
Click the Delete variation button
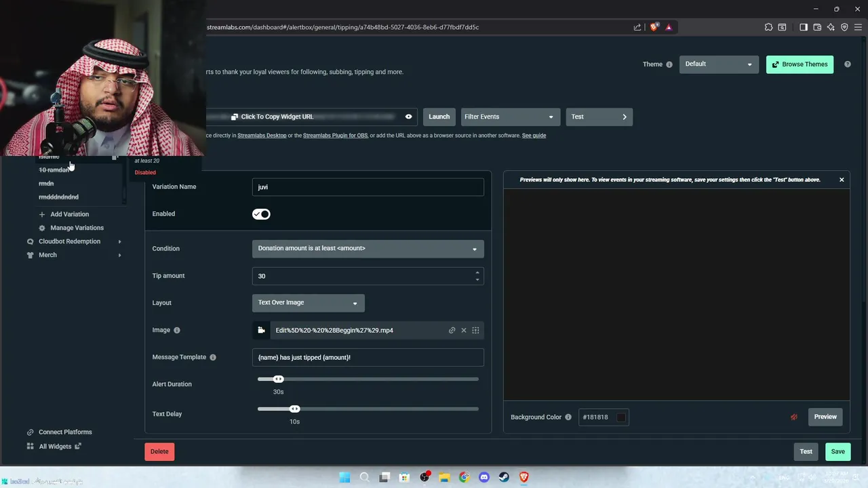(159, 451)
